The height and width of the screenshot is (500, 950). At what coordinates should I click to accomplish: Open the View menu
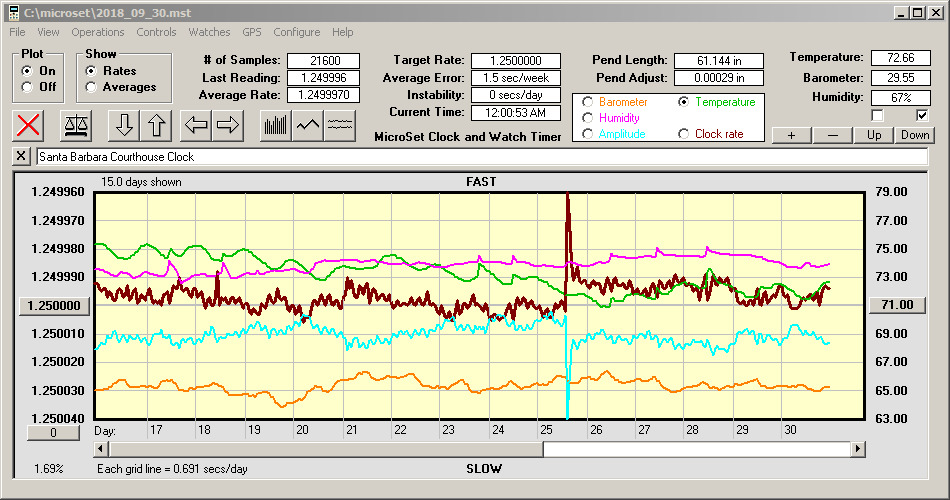(48, 32)
